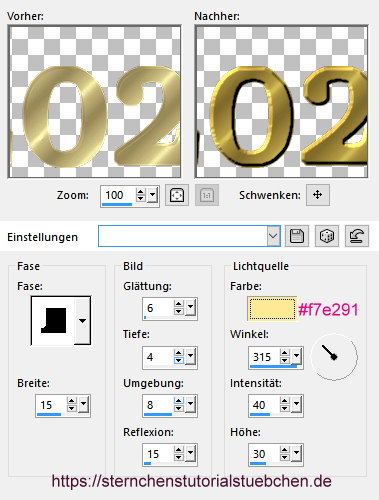
Task: Click the Farbe light color swatch
Action: [272, 309]
